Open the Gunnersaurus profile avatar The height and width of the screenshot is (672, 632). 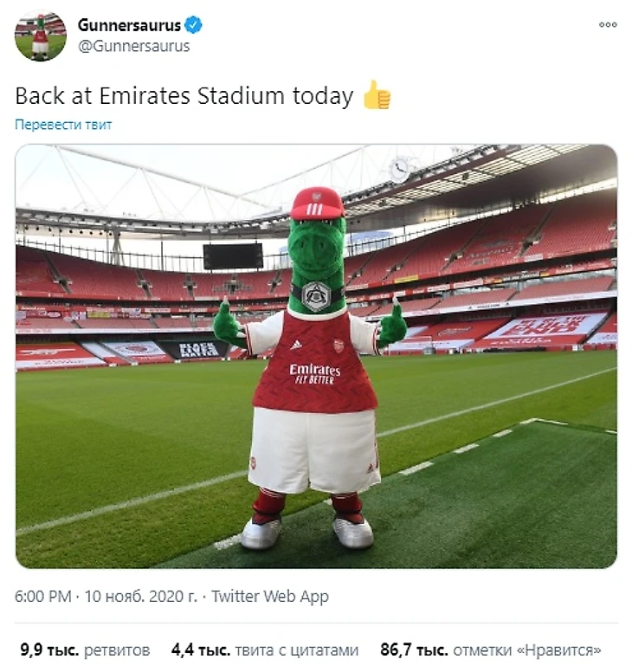pyautogui.click(x=40, y=36)
